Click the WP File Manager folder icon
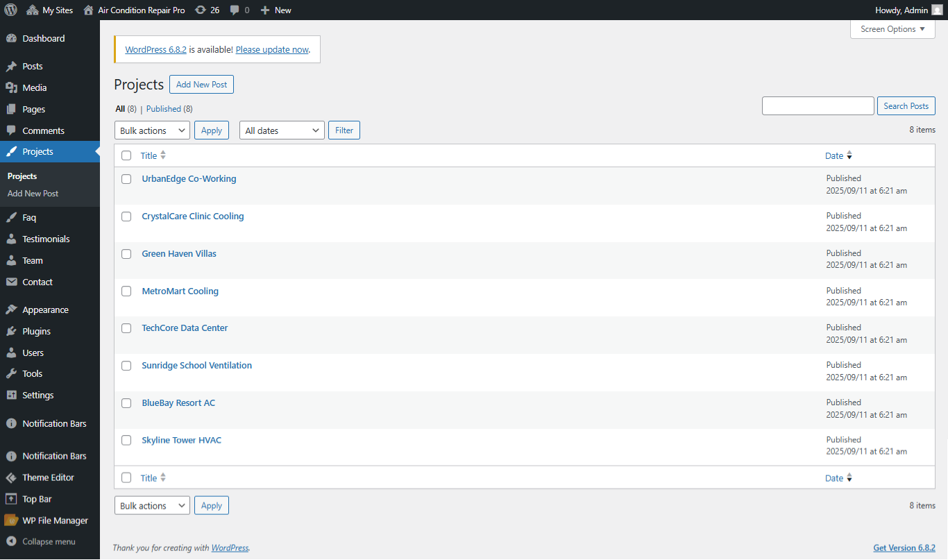 click(11, 520)
